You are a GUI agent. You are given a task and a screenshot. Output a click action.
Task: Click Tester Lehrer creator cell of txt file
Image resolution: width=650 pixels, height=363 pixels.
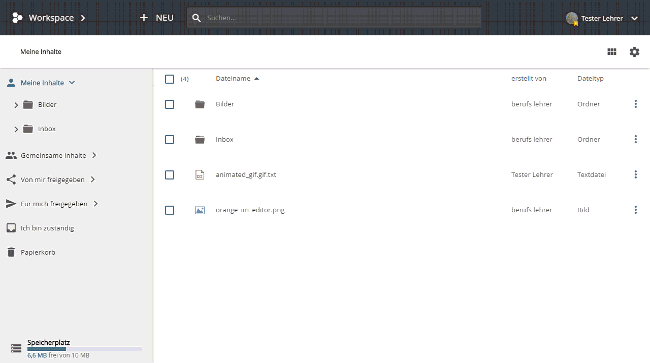point(532,174)
